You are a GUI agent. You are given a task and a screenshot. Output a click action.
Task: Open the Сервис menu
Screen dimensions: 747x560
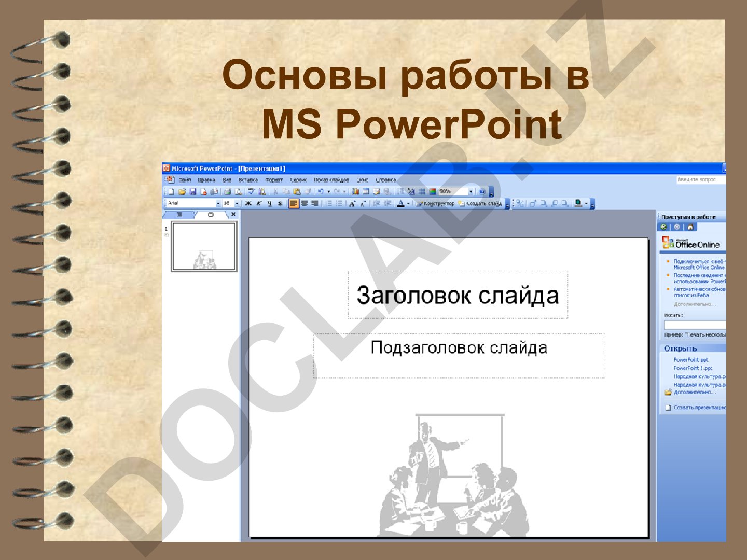click(298, 180)
